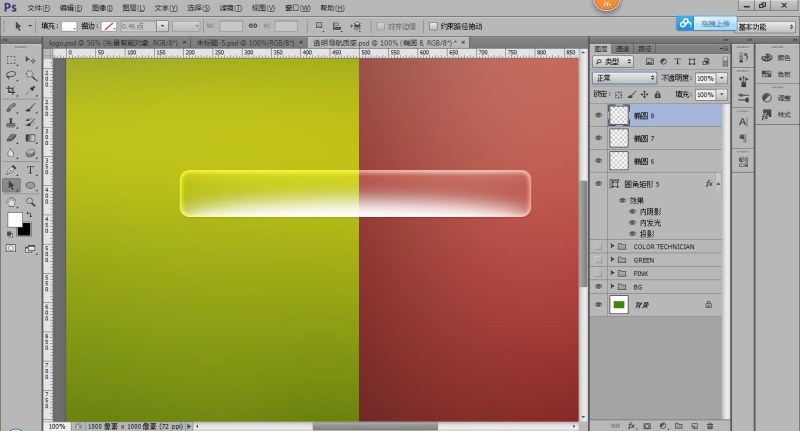Screen dimensions: 800x431
Task: Lock all for the layer
Action: 658,95
